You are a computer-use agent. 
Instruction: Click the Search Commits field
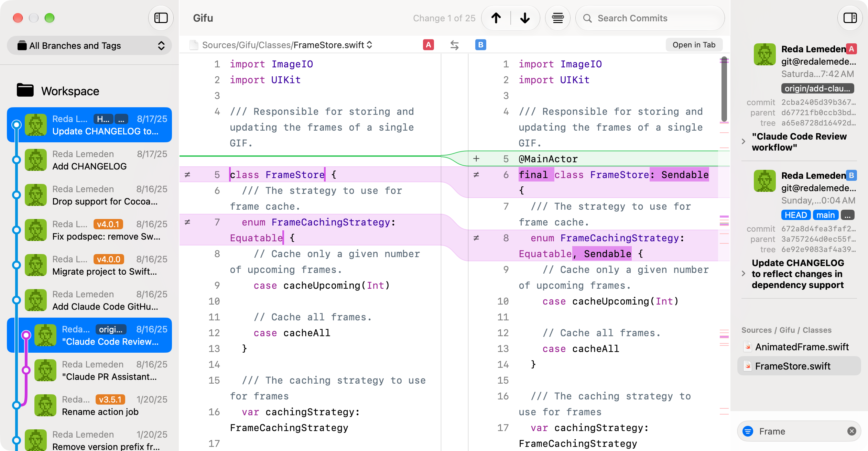tap(650, 18)
